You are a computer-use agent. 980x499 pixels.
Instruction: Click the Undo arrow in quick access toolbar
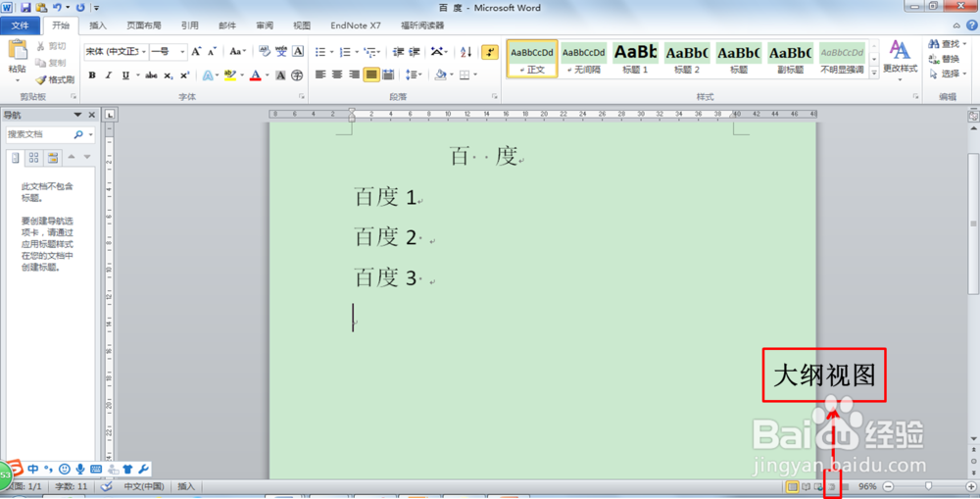tap(57, 8)
